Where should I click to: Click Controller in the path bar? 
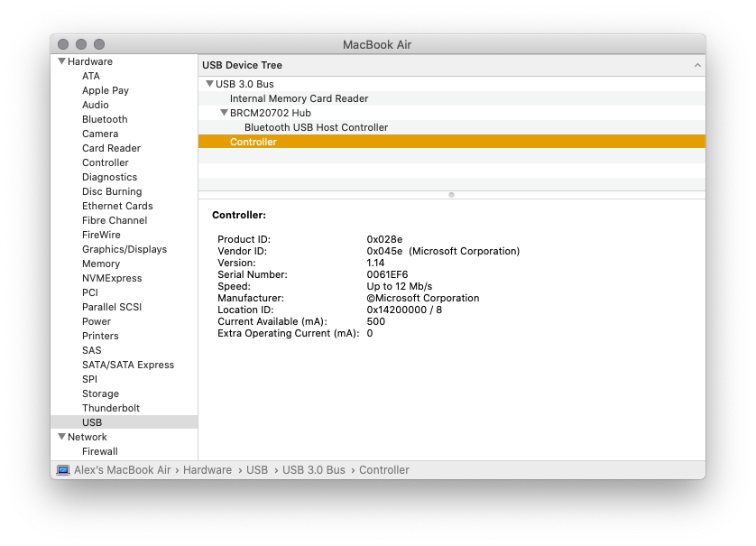(x=384, y=470)
